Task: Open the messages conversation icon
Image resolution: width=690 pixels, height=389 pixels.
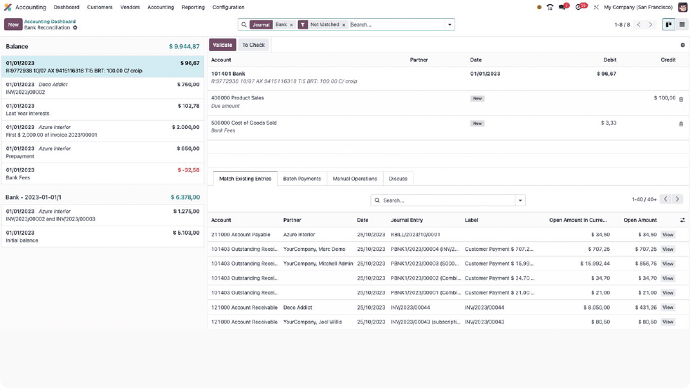Action: (563, 7)
